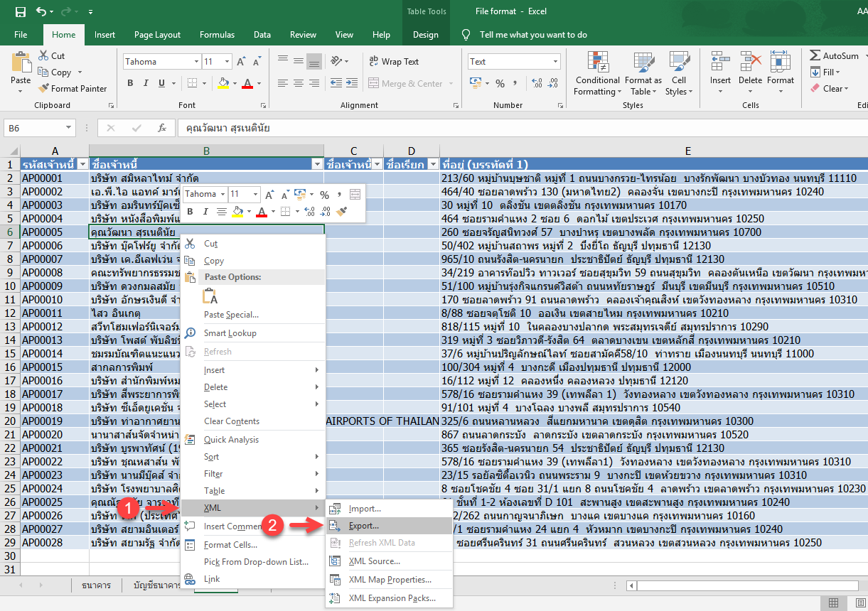The image size is (868, 611).
Task: Toggle Wrap Text in Alignment group
Action: point(394,62)
